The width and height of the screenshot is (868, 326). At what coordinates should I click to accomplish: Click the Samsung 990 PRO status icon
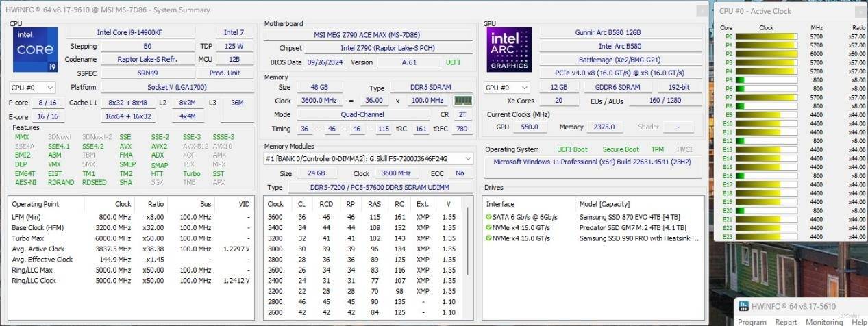488,238
